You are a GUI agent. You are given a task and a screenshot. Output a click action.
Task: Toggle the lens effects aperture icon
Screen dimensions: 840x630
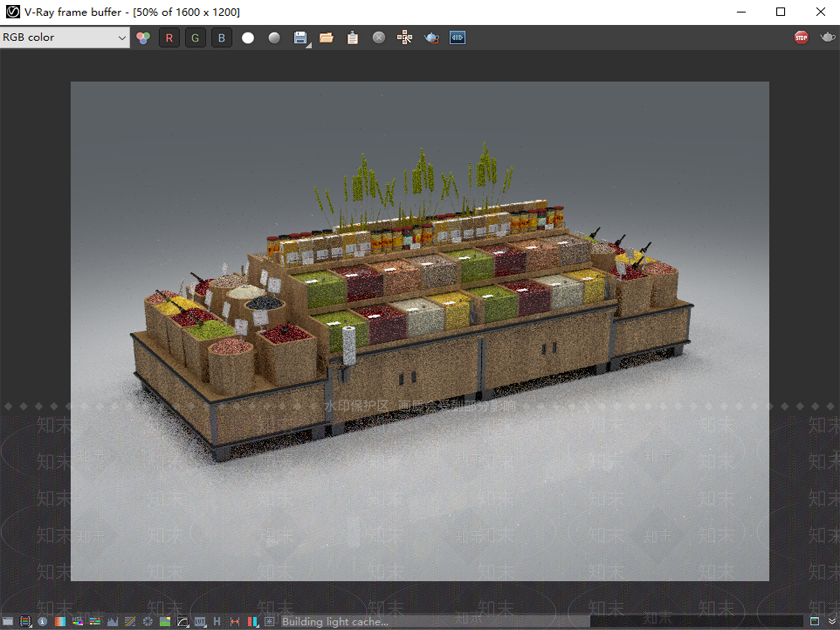coord(148,622)
